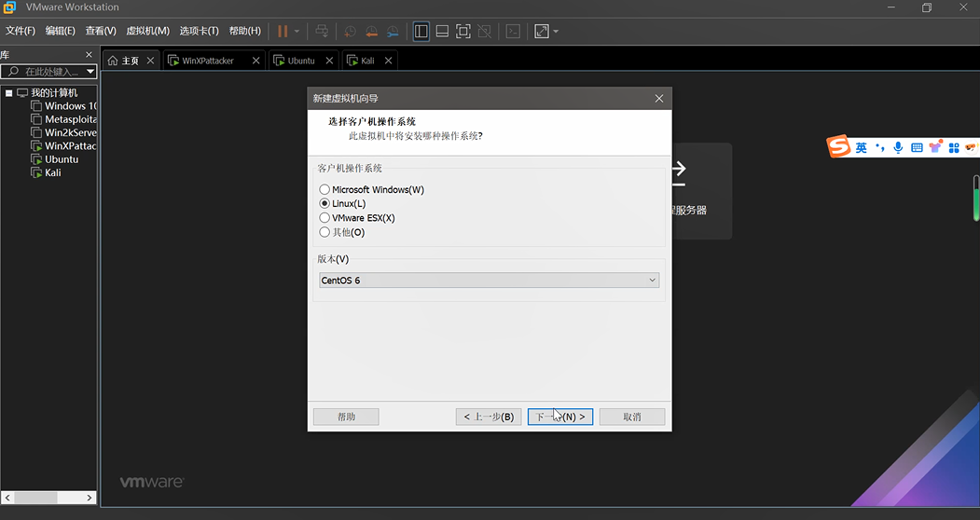Click the revert to snapshot icon

pos(371,32)
